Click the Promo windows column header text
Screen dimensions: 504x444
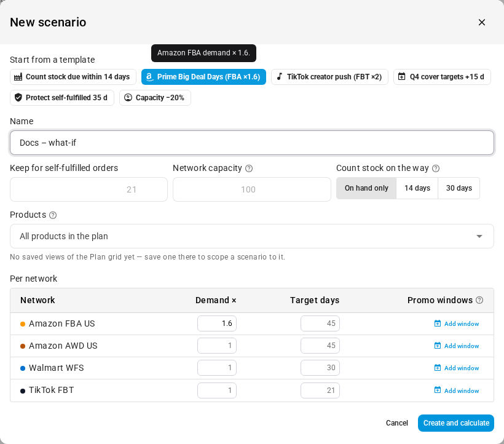coord(440,300)
